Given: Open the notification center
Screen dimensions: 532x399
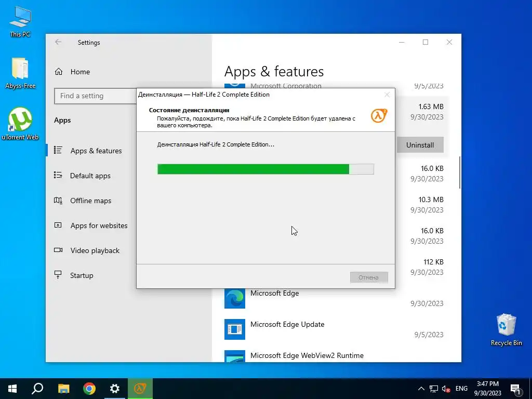Looking at the screenshot, I should [x=515, y=389].
